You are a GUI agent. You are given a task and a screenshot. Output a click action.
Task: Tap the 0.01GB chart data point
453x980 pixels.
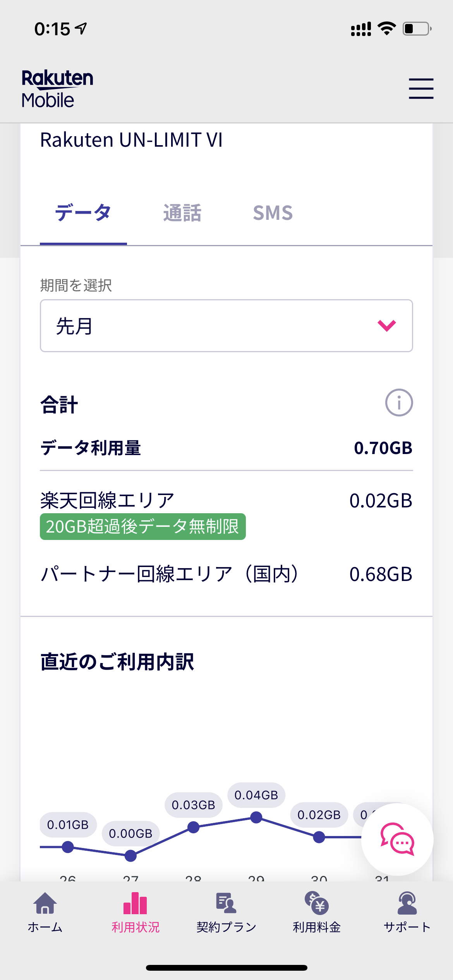pyautogui.click(x=68, y=847)
